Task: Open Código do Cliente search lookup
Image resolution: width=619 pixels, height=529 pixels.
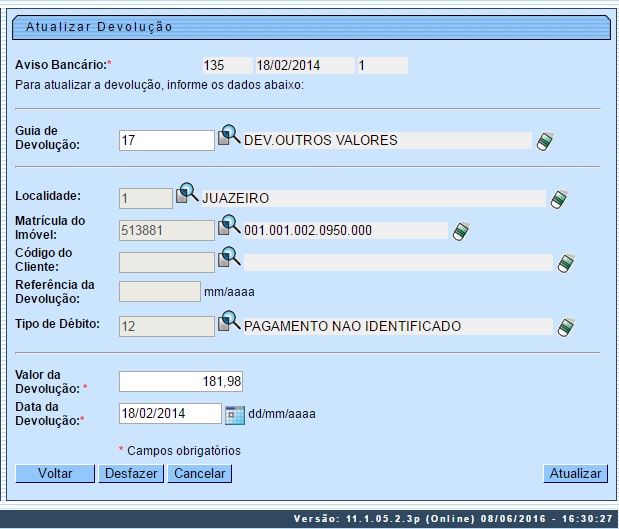Action: (x=230, y=259)
